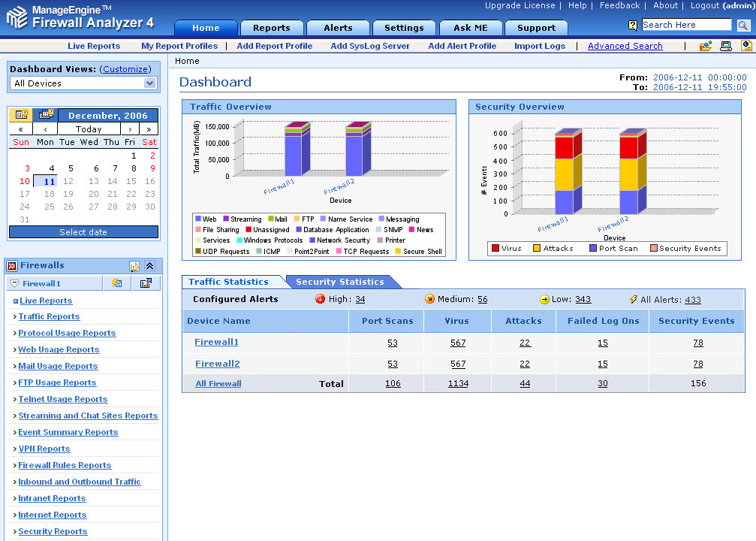Click the orange Medium alerts icon
The height and width of the screenshot is (541, 756).
point(429,299)
